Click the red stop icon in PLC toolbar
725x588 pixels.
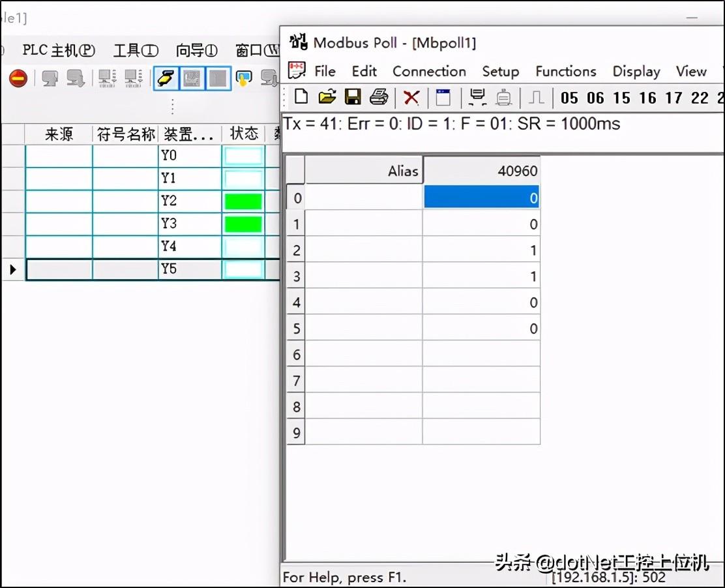(x=18, y=78)
